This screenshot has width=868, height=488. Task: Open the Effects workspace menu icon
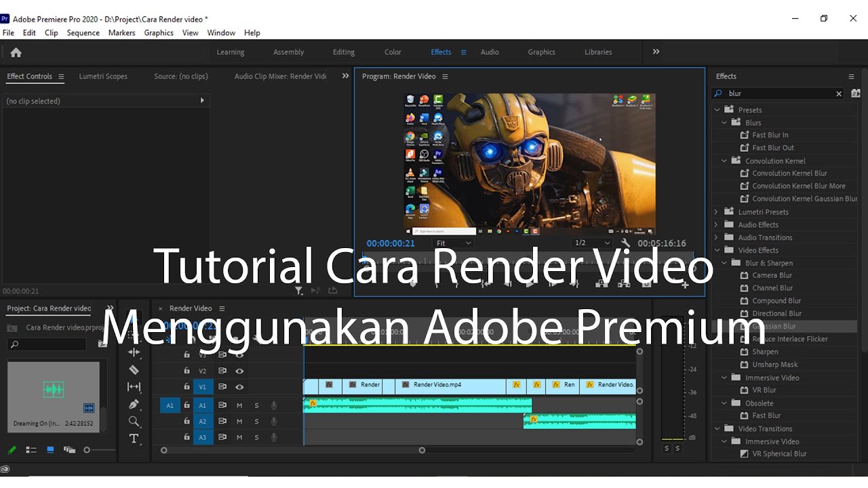[464, 52]
